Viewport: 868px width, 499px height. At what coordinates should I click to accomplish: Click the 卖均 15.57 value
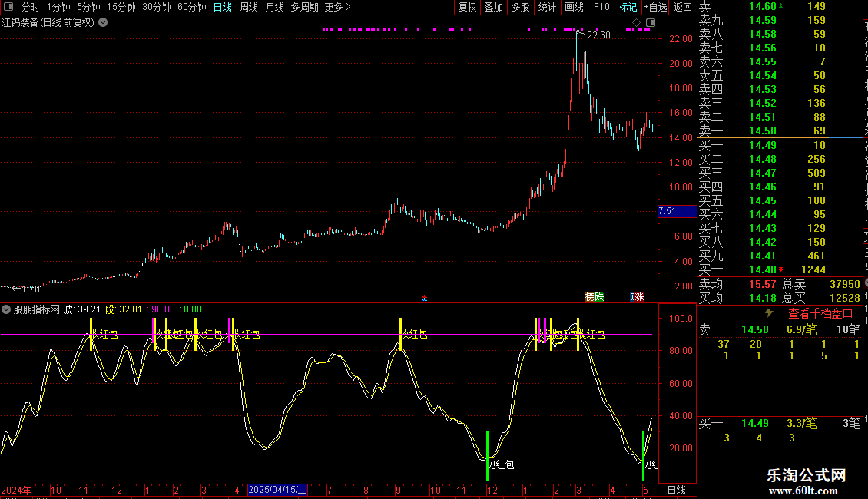[x=763, y=284]
